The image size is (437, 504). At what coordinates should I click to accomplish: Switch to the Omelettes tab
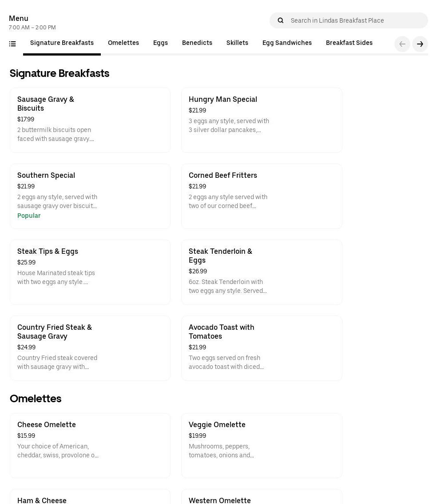[x=123, y=43]
